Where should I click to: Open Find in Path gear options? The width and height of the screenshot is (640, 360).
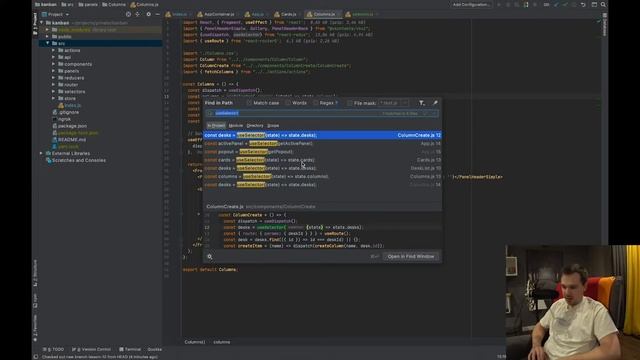pos(209,256)
